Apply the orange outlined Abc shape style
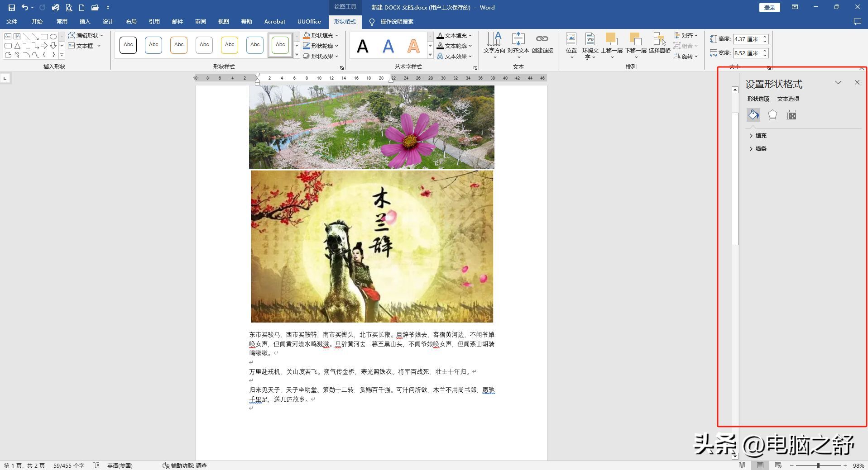Viewport: 868px width, 470px height. (179, 45)
